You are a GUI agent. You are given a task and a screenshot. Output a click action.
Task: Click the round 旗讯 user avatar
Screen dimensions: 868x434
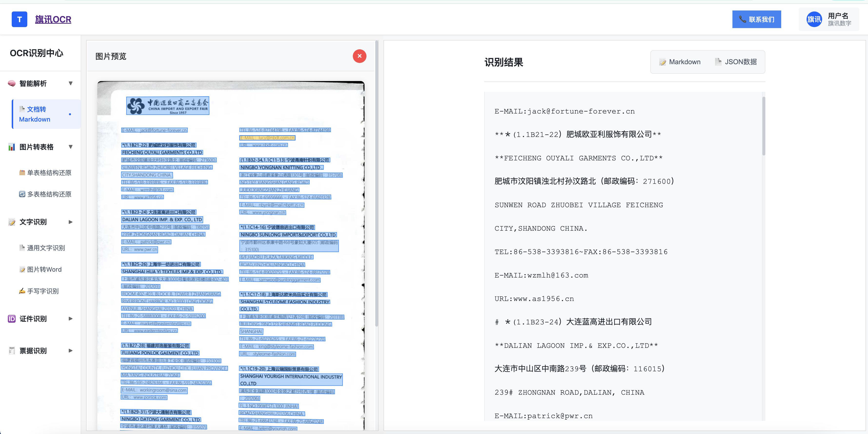coord(814,19)
